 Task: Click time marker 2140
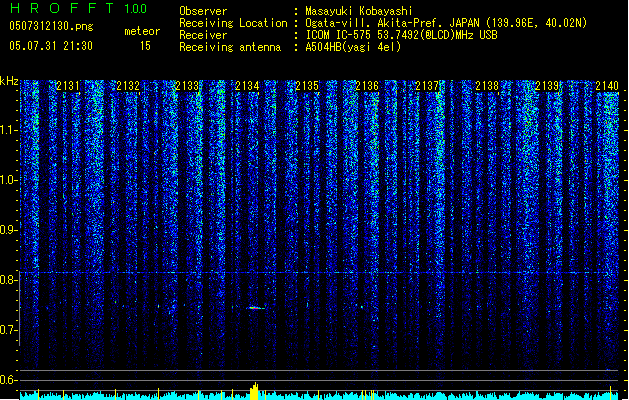click(x=607, y=86)
